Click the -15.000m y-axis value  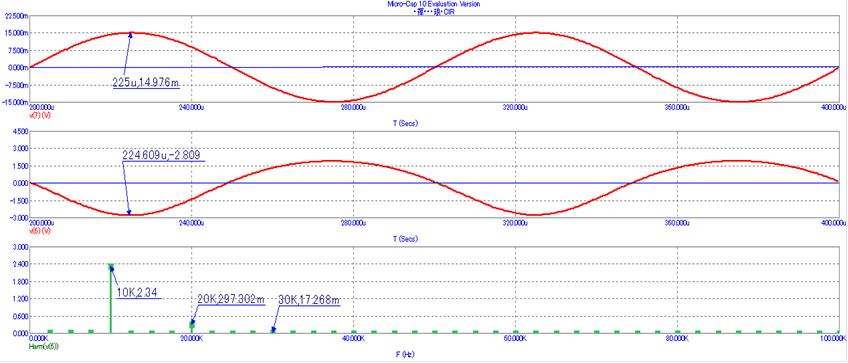click(x=15, y=102)
